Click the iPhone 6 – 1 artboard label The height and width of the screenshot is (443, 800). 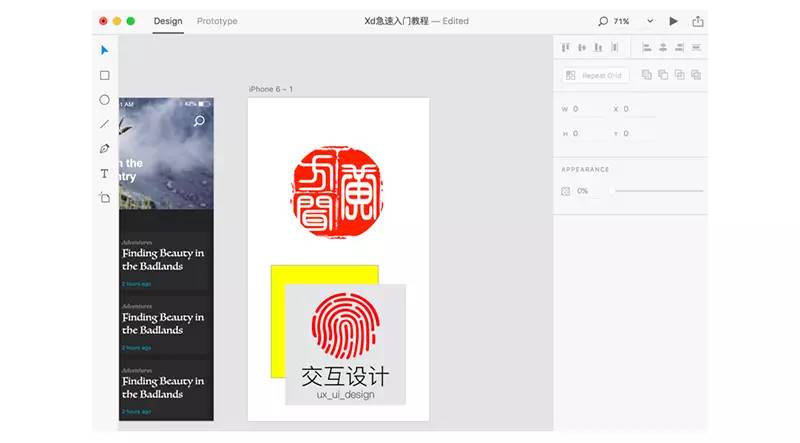point(271,89)
